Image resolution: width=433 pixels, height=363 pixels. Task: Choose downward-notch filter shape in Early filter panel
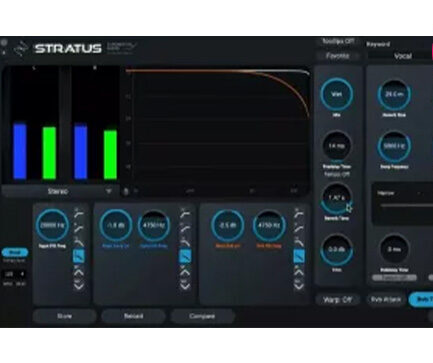coord(185,285)
